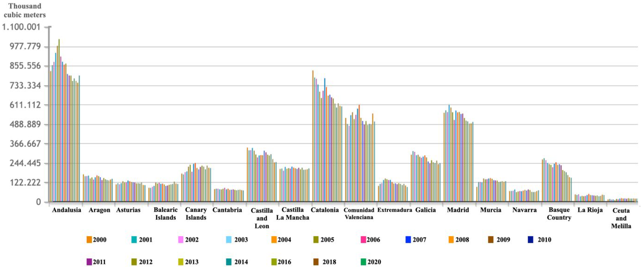Select the Ceuta and Melilla label
The image size is (644, 268).
621,218
